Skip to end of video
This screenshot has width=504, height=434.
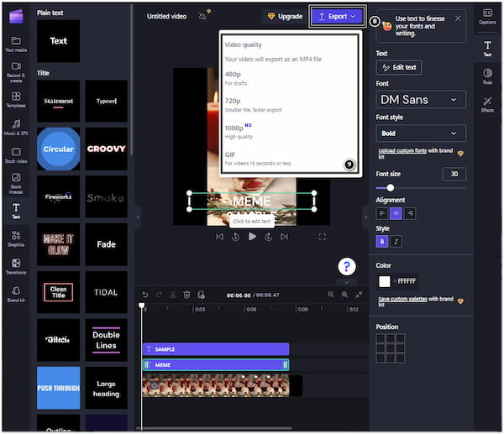pos(284,237)
